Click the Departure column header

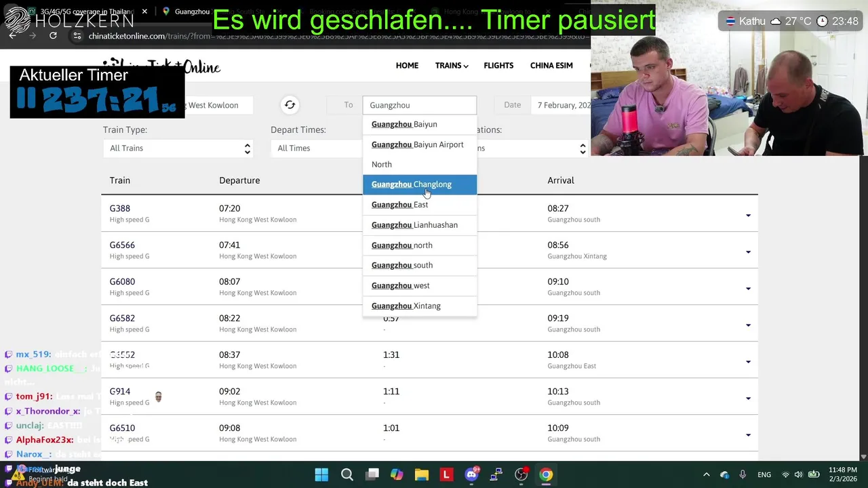pyautogui.click(x=239, y=180)
